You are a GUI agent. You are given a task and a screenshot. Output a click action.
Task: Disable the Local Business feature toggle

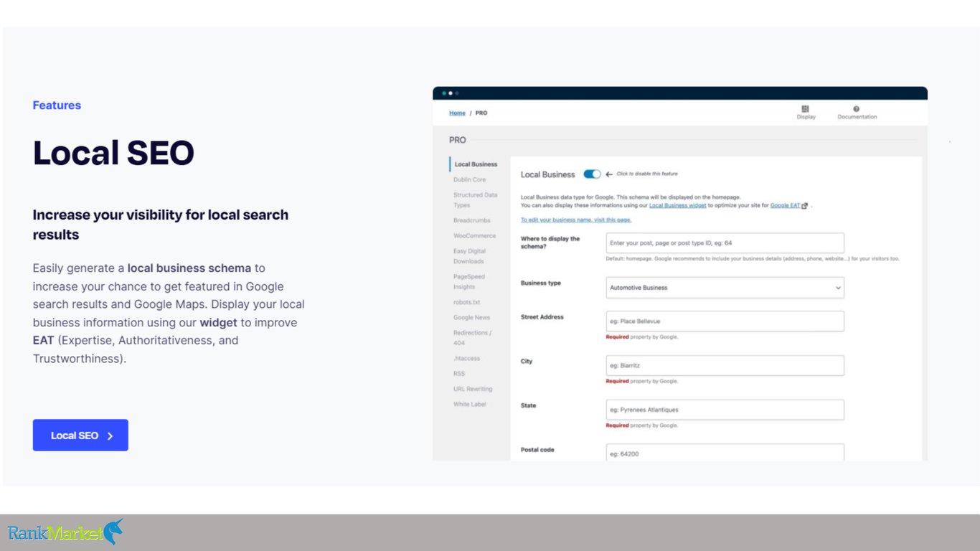point(592,174)
